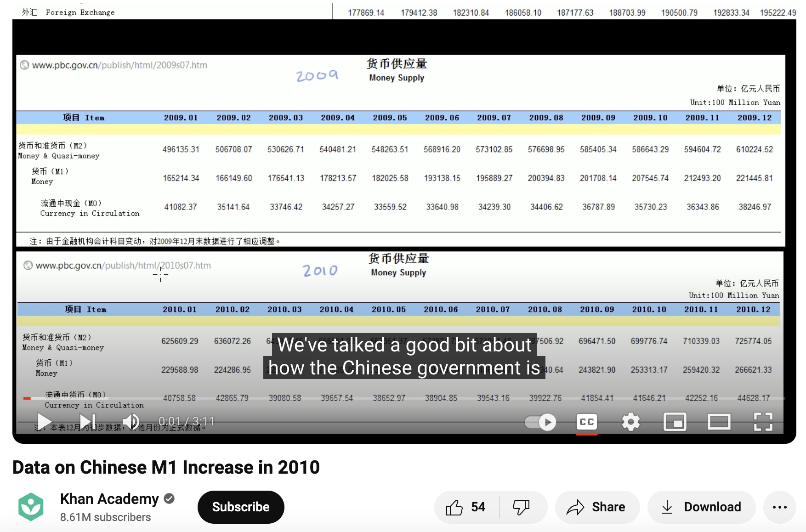Click the video area to pause

[400, 207]
